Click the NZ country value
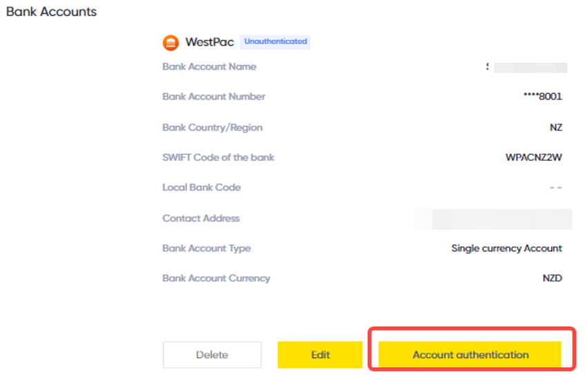 point(556,128)
